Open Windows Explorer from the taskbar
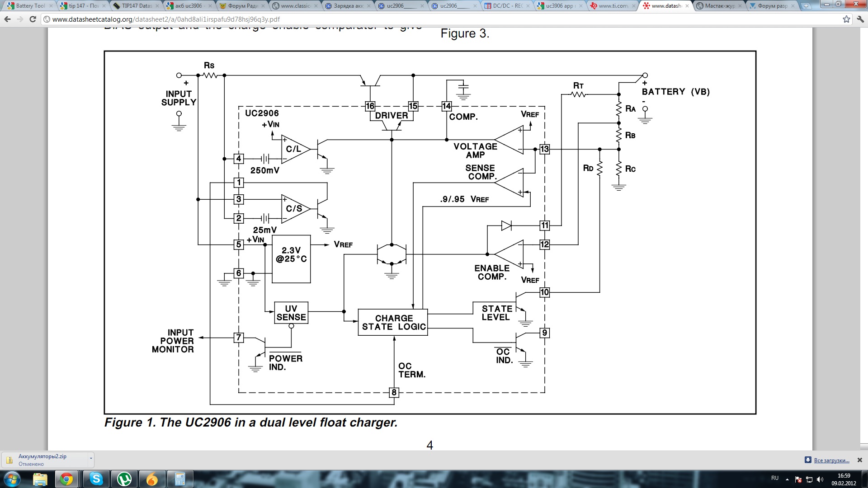This screenshot has width=868, height=488. (x=40, y=479)
